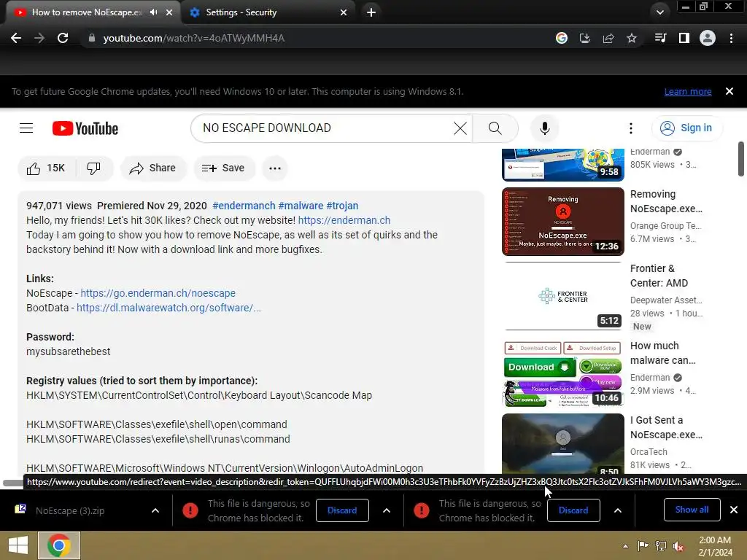Reload the YouTube page
This screenshot has width=747, height=560.
[x=63, y=38]
